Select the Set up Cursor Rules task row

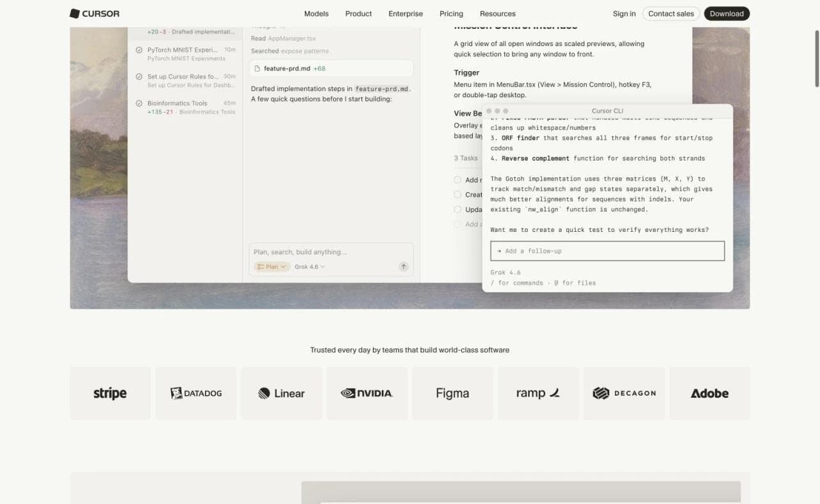(x=185, y=81)
